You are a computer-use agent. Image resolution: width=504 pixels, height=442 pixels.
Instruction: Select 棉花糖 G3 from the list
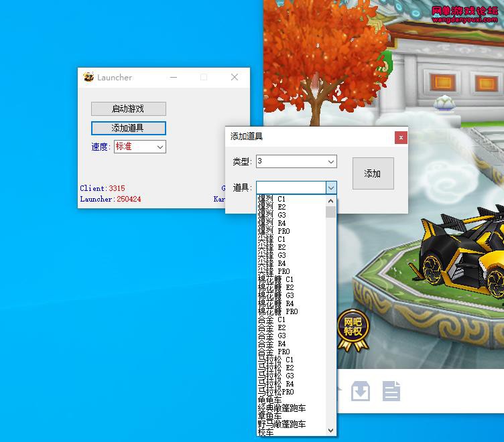tap(292, 295)
